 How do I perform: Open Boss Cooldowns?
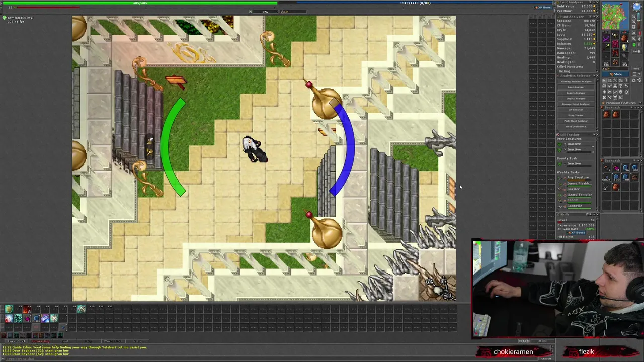coord(576,126)
